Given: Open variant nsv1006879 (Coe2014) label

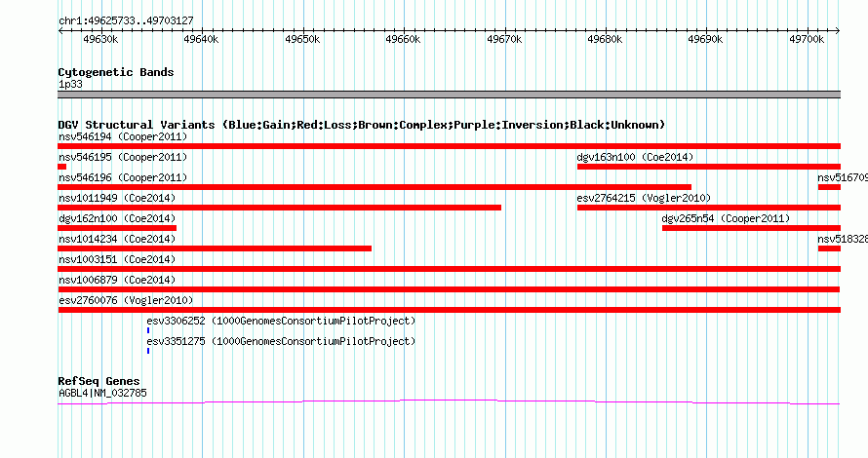Looking at the screenshot, I should (117, 280).
